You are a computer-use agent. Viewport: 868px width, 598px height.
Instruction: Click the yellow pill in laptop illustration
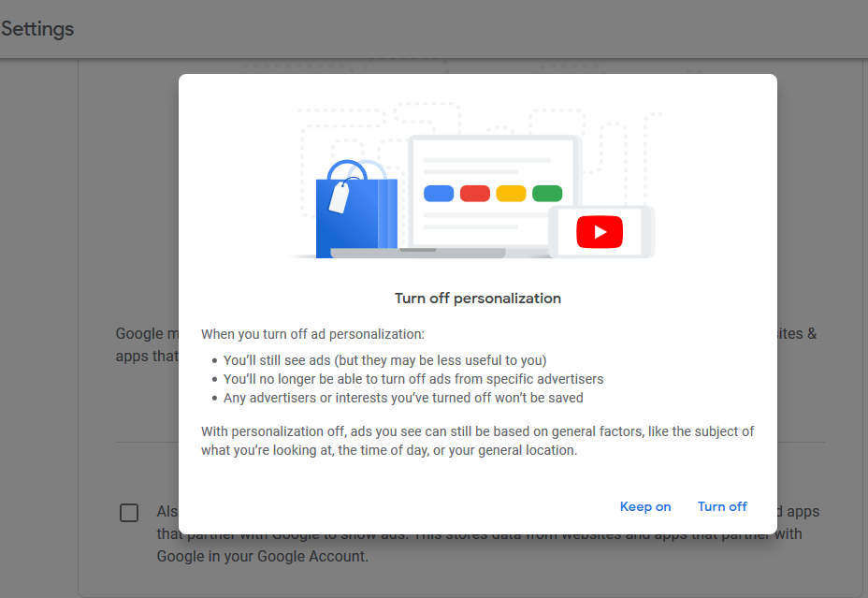(511, 194)
